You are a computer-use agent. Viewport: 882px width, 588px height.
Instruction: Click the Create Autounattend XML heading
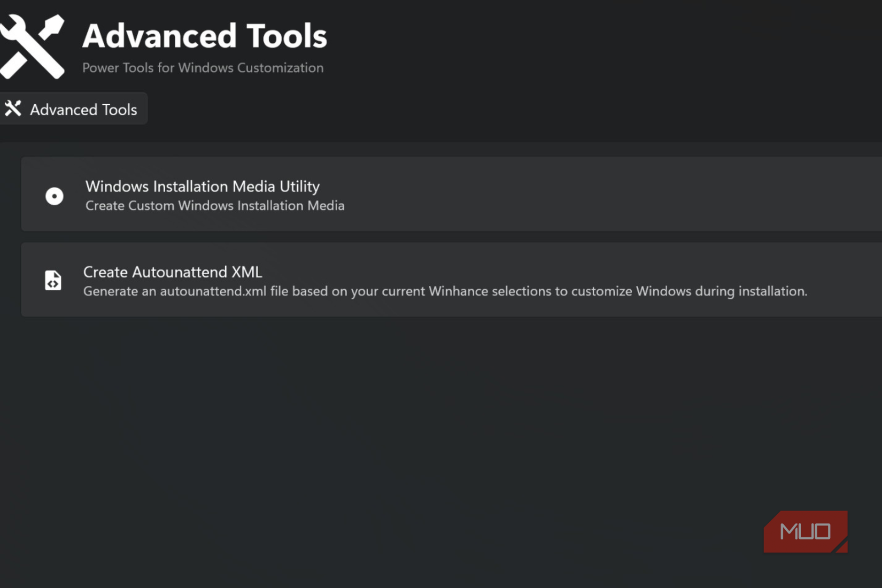(172, 272)
